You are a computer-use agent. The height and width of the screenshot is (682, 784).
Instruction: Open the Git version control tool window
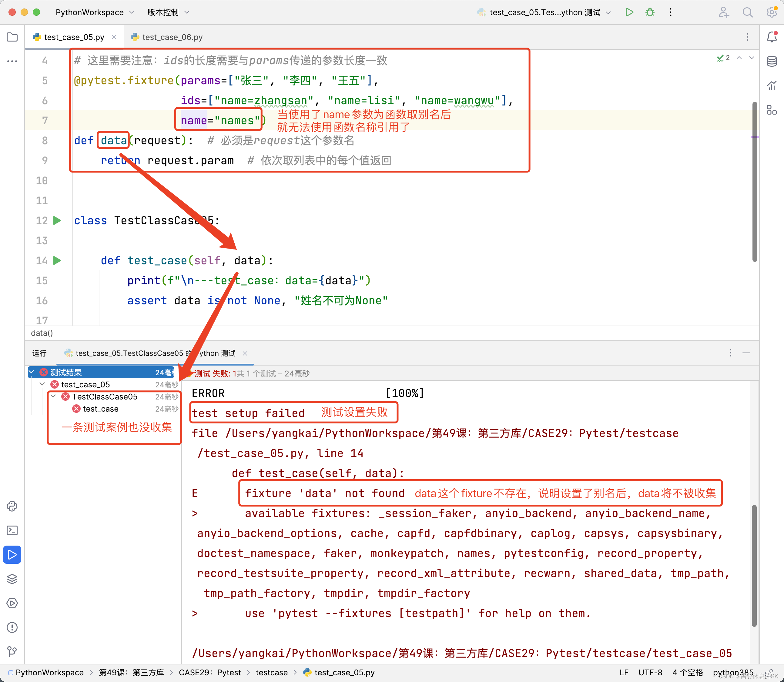click(x=12, y=652)
